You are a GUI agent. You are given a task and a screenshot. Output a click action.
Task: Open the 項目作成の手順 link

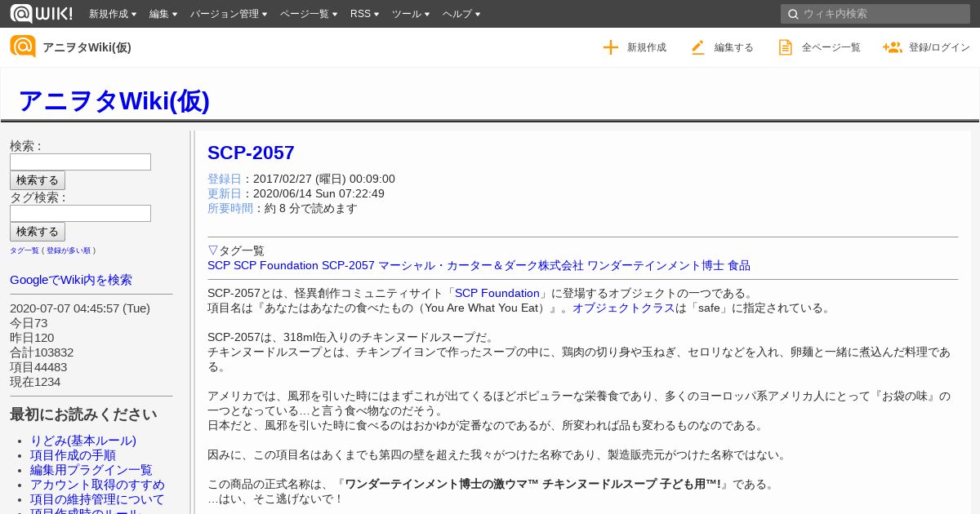[x=73, y=455]
